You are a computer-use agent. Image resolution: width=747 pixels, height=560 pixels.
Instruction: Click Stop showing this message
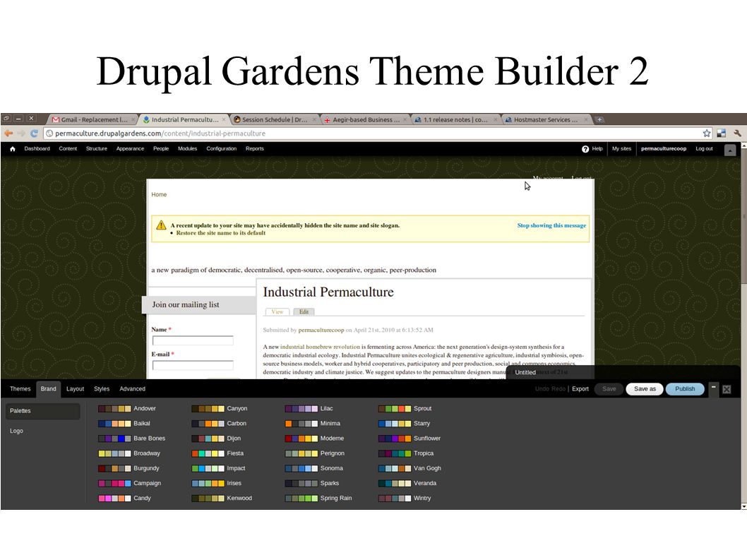[551, 225]
